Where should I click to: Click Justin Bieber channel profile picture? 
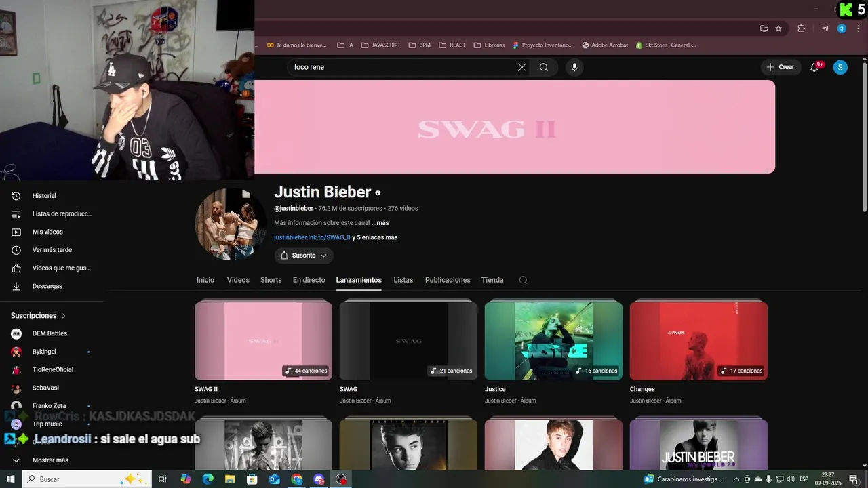click(x=231, y=224)
